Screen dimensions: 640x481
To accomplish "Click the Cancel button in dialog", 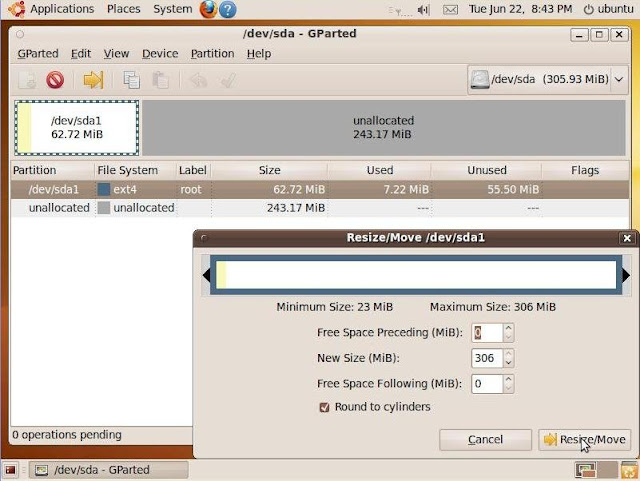I will click(x=485, y=440).
